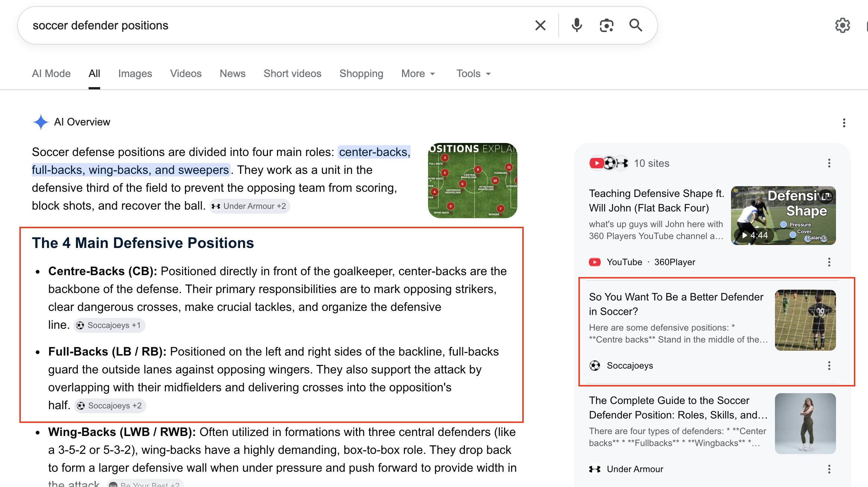This screenshot has width=868, height=487.
Task: Click Under Armour logo icon in sidebar
Action: tap(595, 469)
